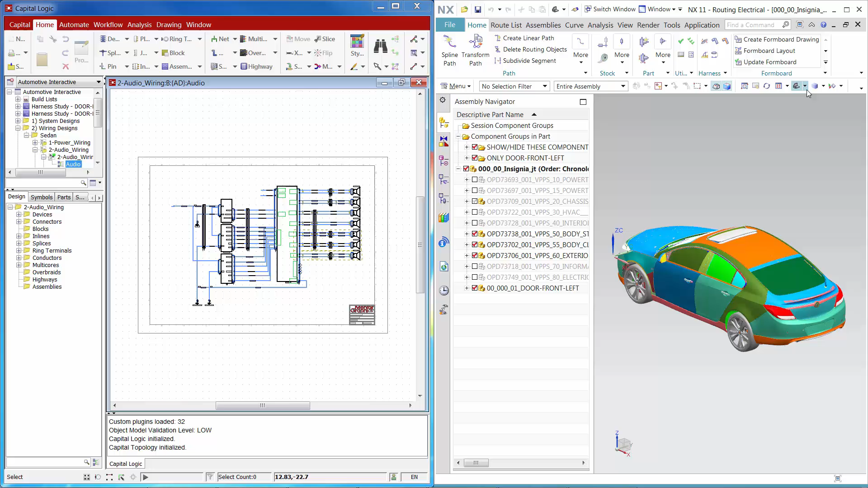Click the binoculars search icon
The width and height of the screenshot is (868, 488).
point(380,45)
